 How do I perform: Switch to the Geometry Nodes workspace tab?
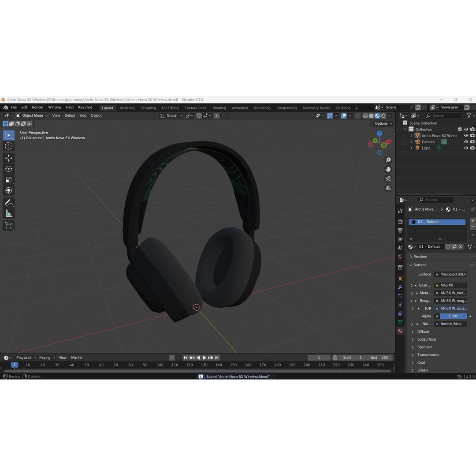pos(316,108)
